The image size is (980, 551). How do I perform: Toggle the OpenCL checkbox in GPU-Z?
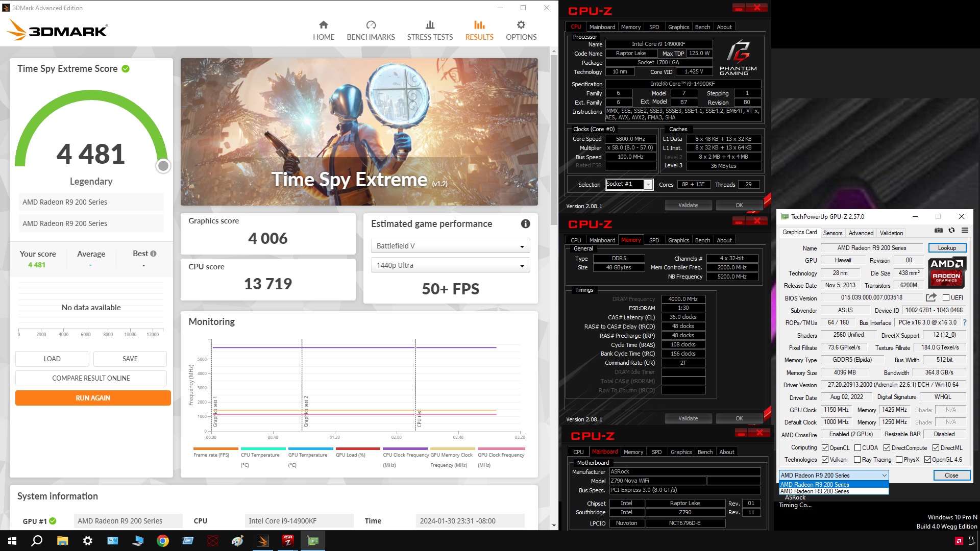(x=825, y=448)
